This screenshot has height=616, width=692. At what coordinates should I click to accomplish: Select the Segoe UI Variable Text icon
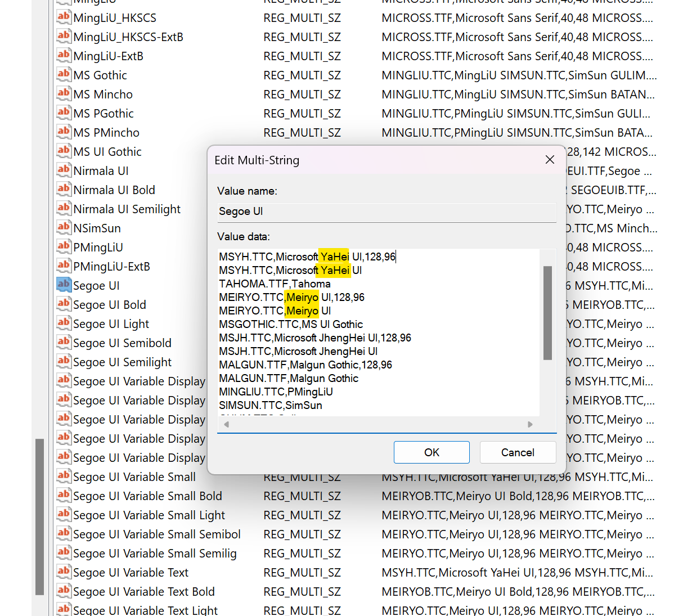point(64,572)
